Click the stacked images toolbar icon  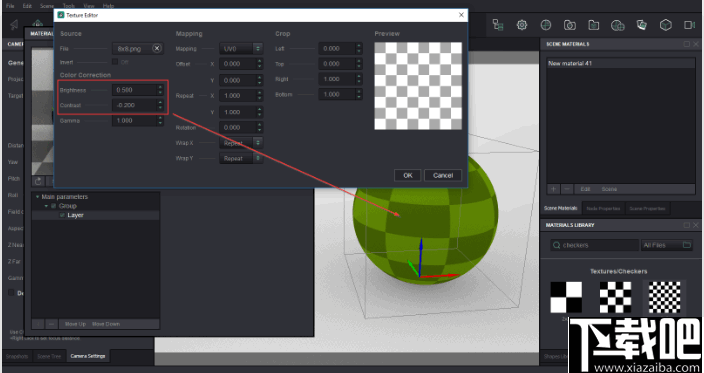tap(642, 25)
